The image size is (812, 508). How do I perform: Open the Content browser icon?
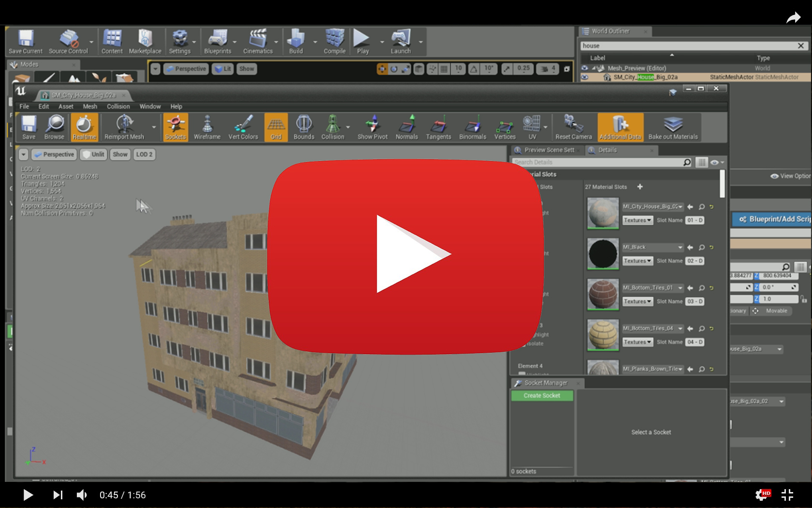112,42
